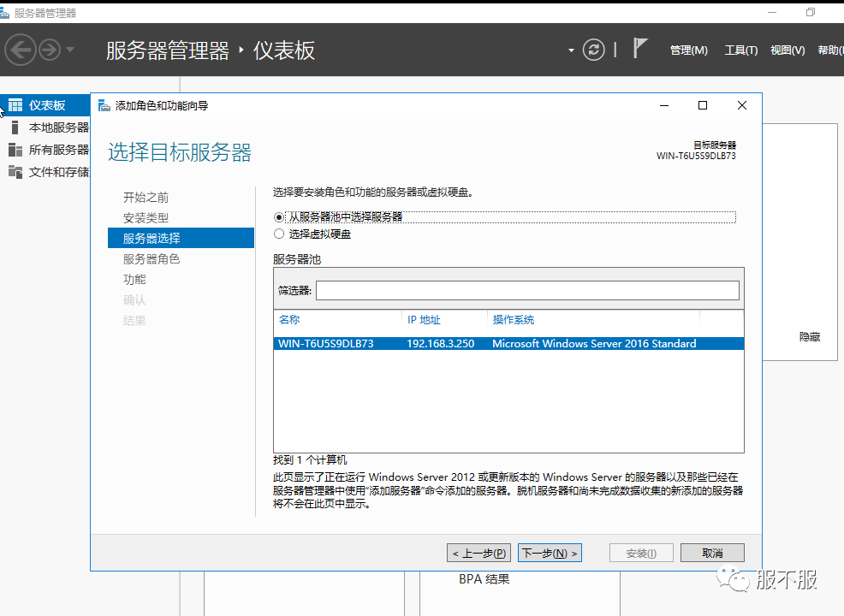Go to 安装类型 wizard step

pyautogui.click(x=146, y=218)
